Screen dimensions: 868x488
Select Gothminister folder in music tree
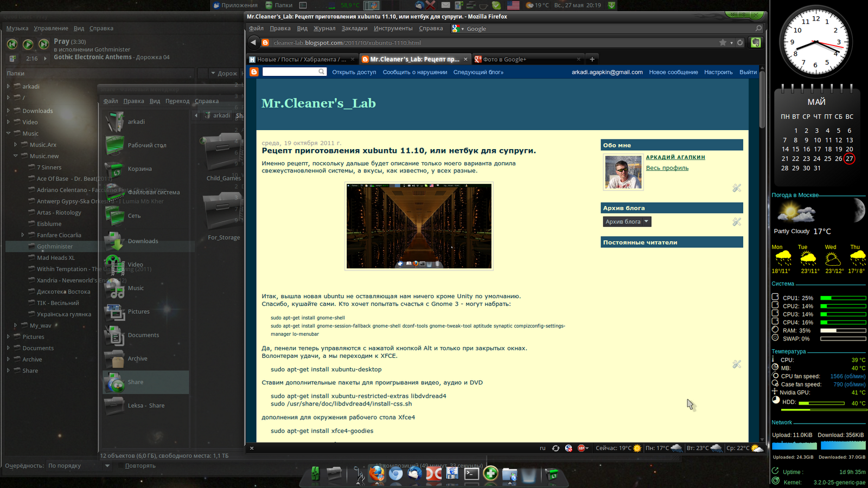click(55, 246)
